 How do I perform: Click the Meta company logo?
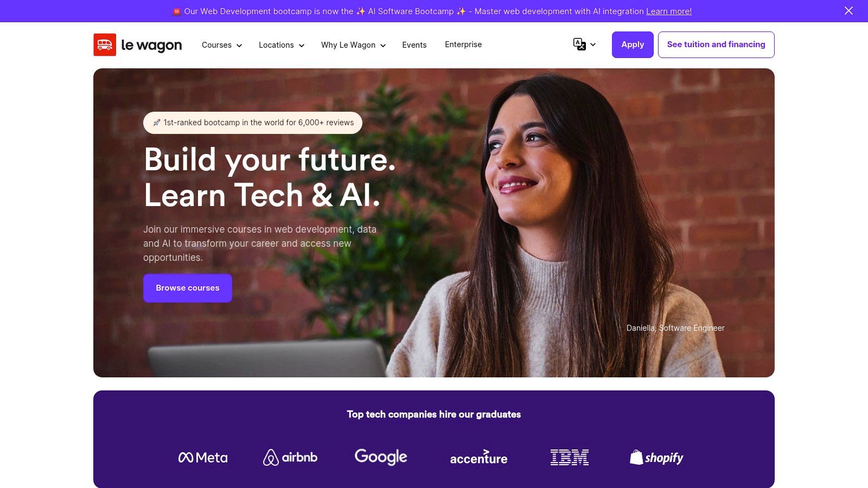(x=203, y=458)
